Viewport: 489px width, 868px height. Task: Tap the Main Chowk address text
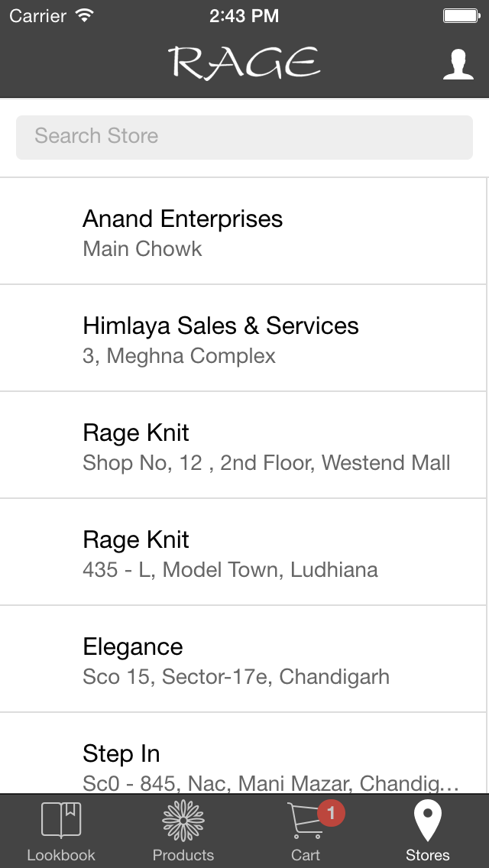tap(142, 249)
